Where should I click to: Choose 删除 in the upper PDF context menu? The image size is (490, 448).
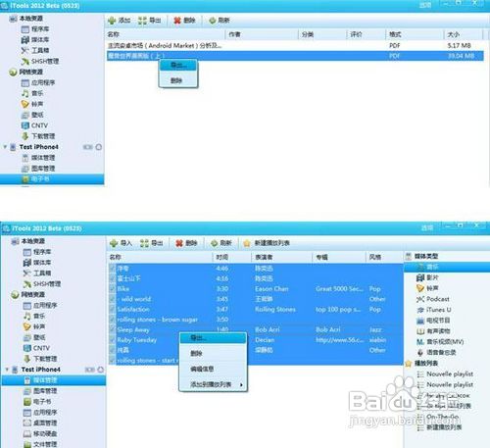coord(176,80)
